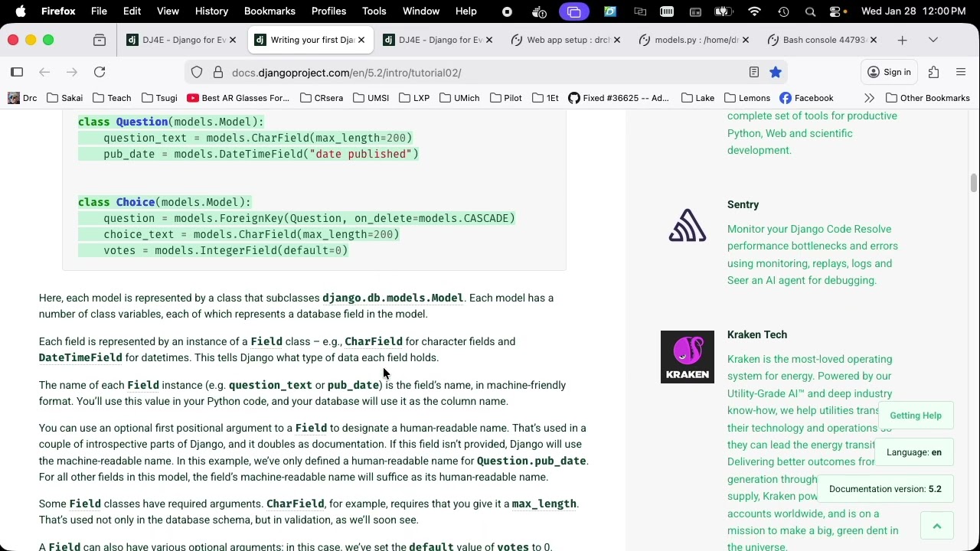The height and width of the screenshot is (551, 980).
Task: Open the tracking protection shield icon
Action: pyautogui.click(x=197, y=73)
